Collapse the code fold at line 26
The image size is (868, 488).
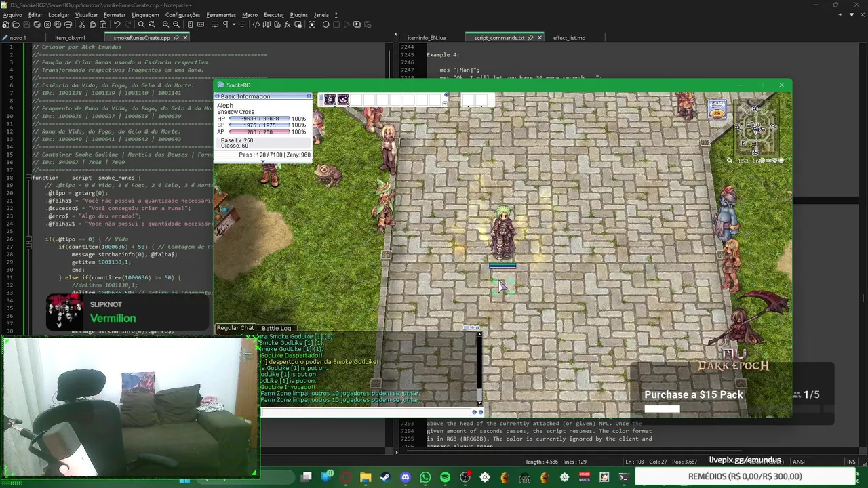click(28, 239)
